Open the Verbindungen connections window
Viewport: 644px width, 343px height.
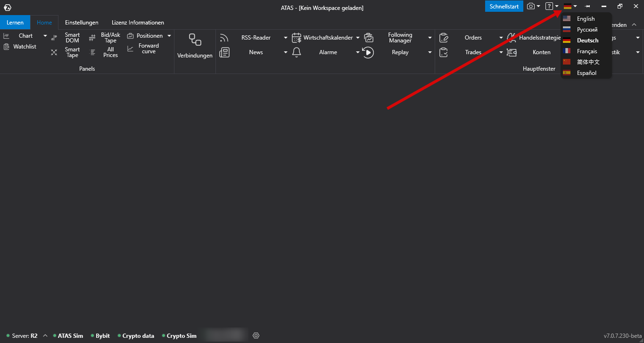195,46
